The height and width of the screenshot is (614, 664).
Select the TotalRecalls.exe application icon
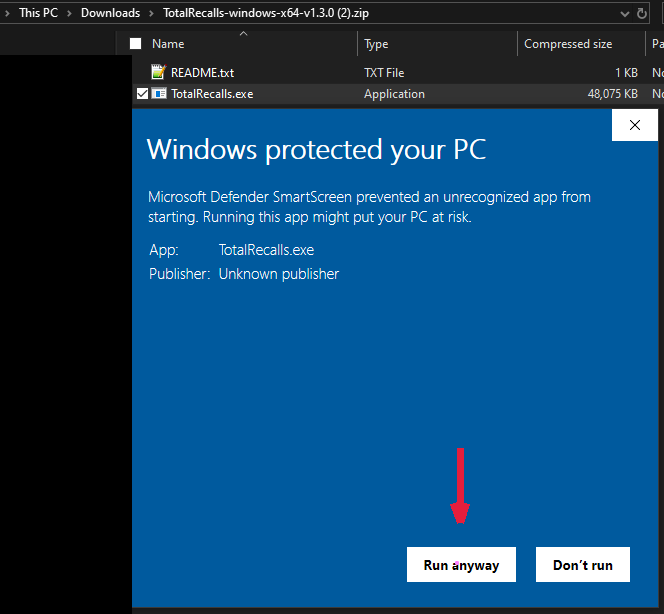pyautogui.click(x=159, y=94)
